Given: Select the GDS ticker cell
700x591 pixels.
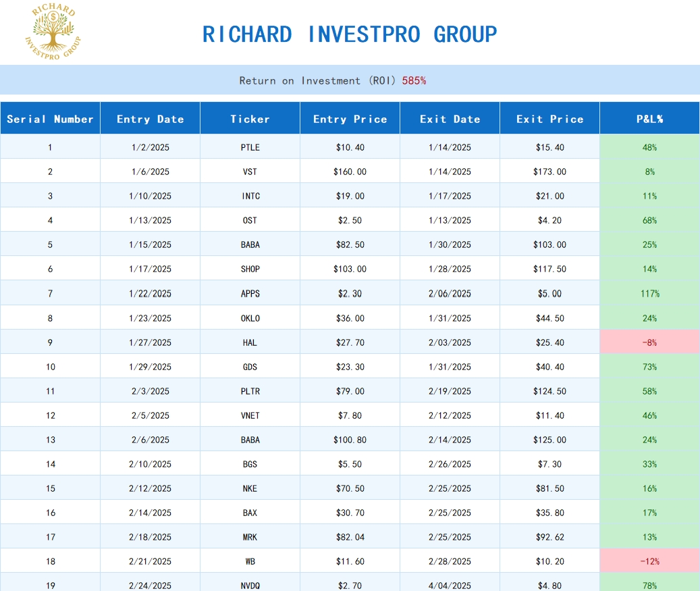Looking at the screenshot, I should click(x=250, y=366).
